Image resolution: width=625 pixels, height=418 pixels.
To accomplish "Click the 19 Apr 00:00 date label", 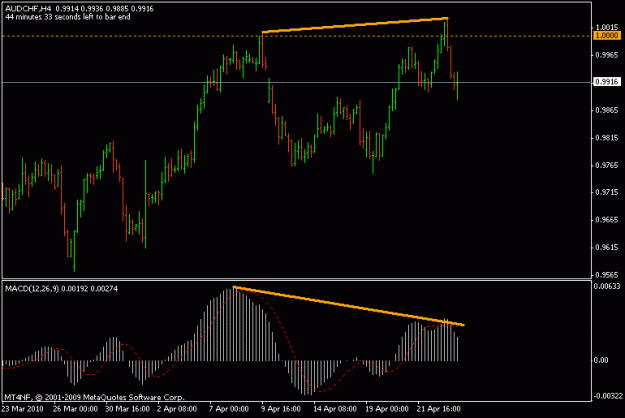I will pos(387,409).
